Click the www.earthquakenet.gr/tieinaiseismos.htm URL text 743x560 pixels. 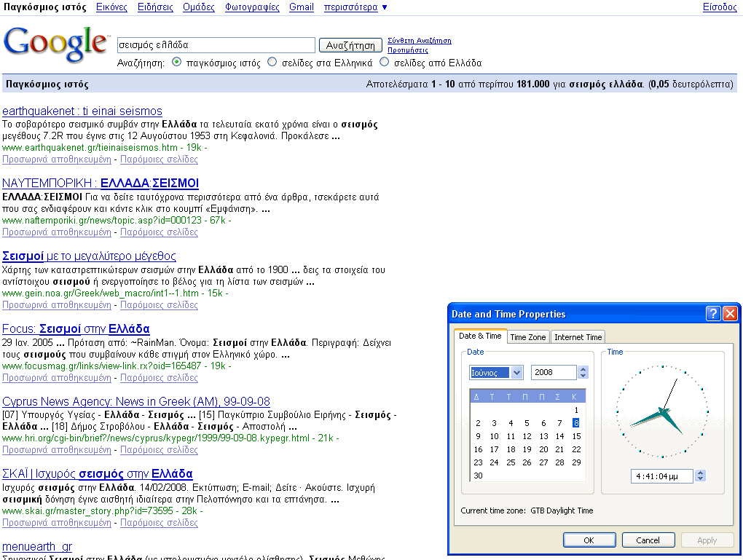pos(90,147)
